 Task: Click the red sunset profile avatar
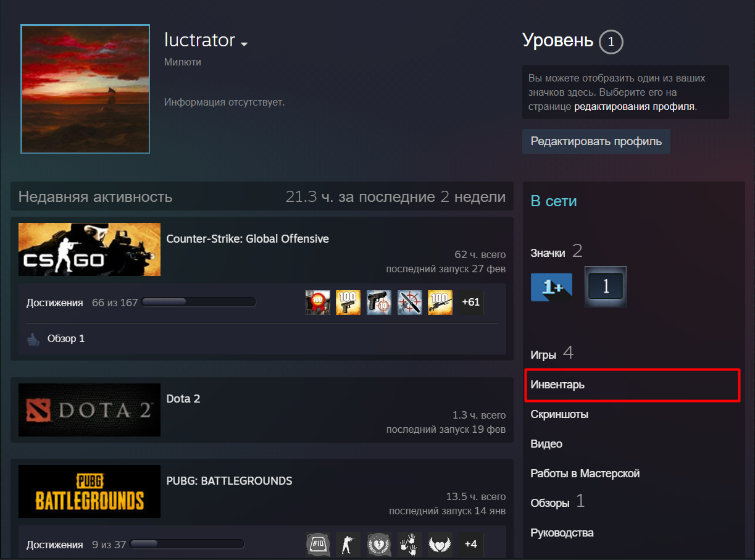pyautogui.click(x=85, y=89)
